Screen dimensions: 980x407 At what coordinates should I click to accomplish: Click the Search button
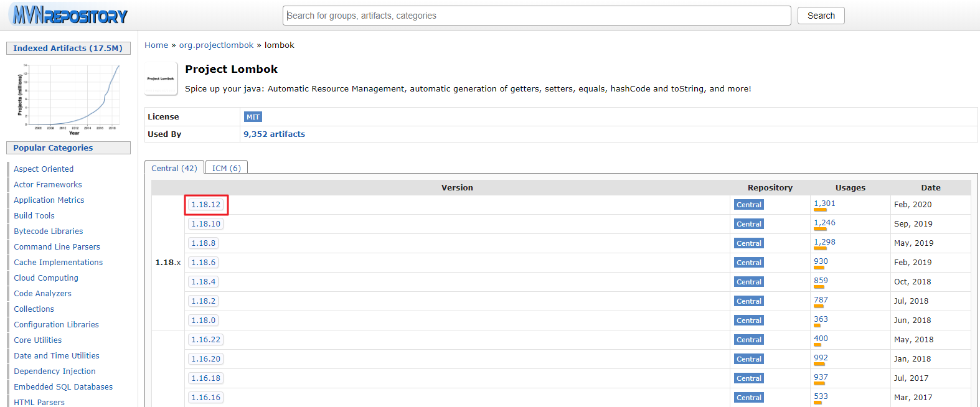click(821, 16)
